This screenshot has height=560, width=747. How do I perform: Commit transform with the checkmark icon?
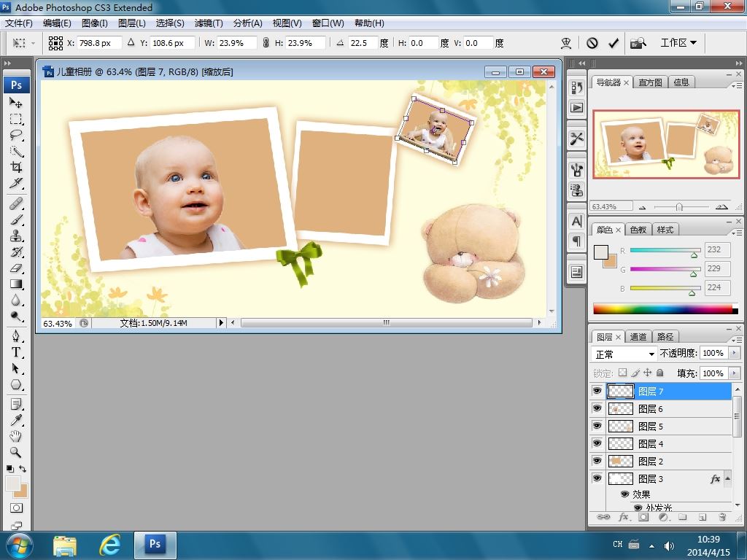point(614,43)
